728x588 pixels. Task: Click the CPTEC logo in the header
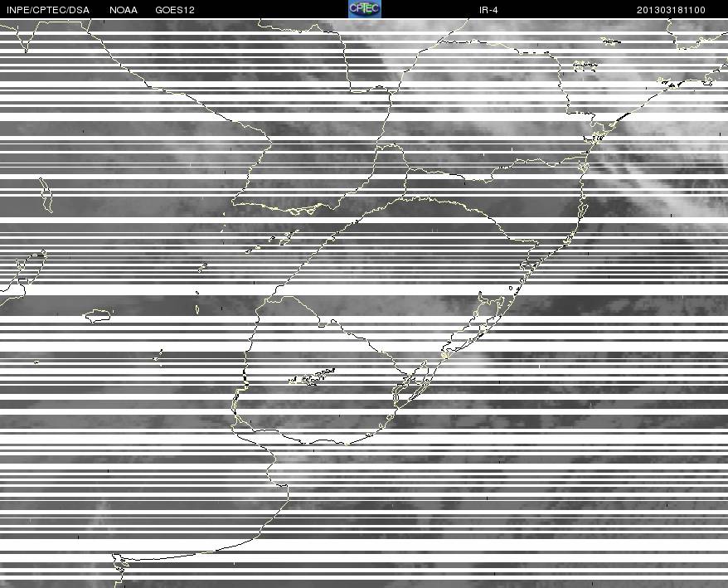(x=365, y=9)
